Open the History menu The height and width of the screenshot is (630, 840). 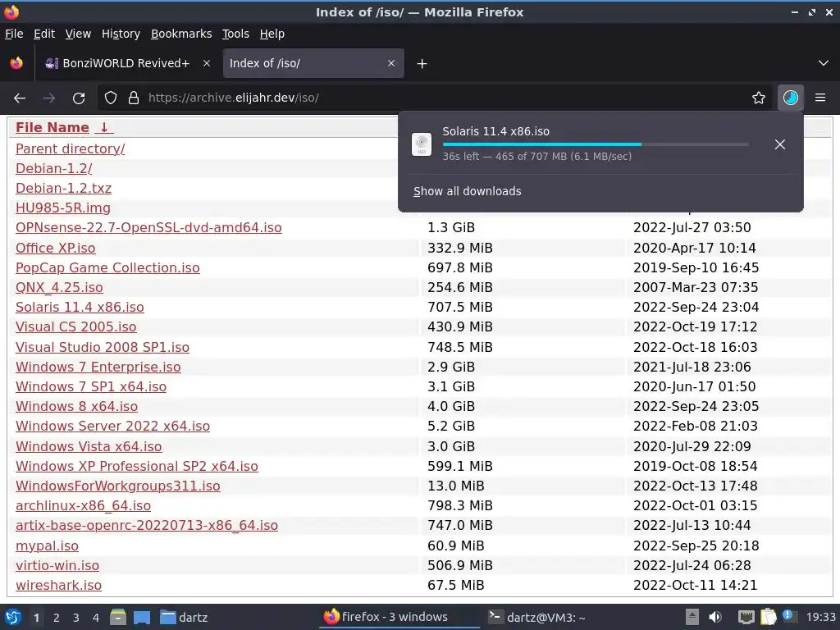[121, 34]
